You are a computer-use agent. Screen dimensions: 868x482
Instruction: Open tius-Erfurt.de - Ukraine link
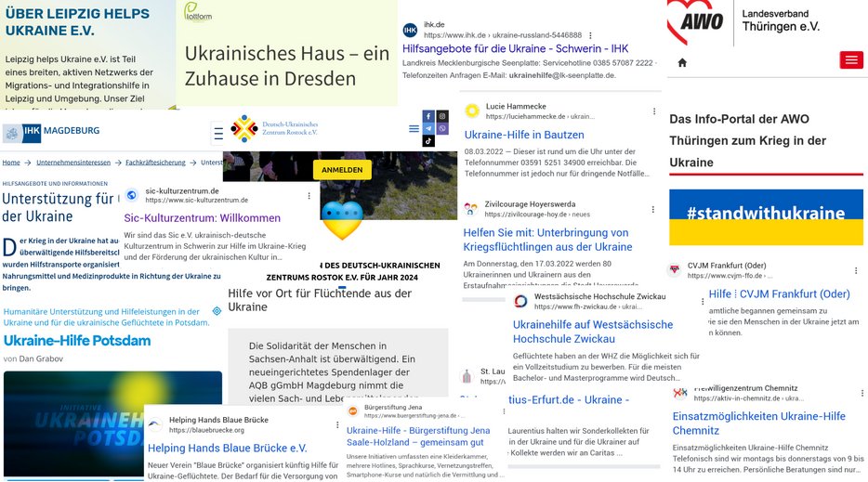click(x=569, y=399)
